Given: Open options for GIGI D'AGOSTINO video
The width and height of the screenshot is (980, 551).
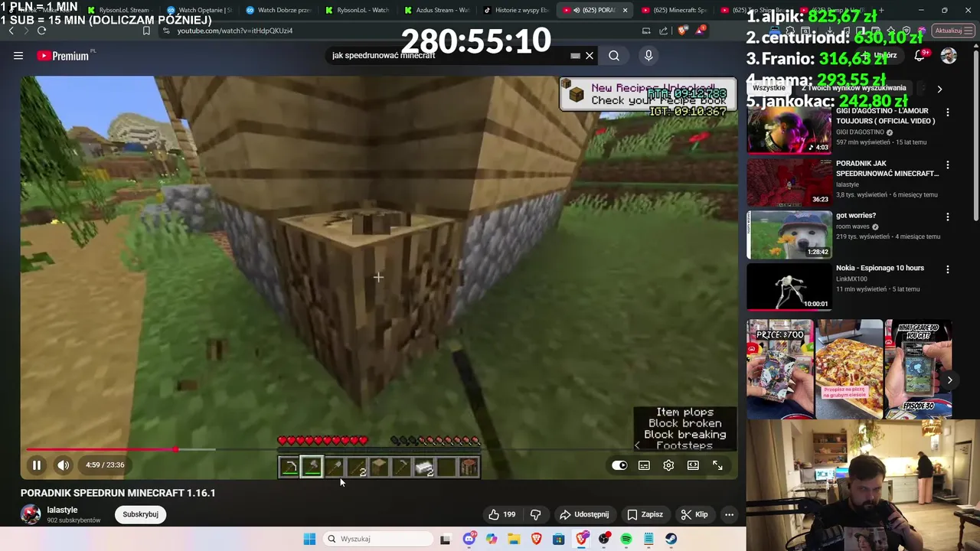Looking at the screenshot, I should point(948,112).
